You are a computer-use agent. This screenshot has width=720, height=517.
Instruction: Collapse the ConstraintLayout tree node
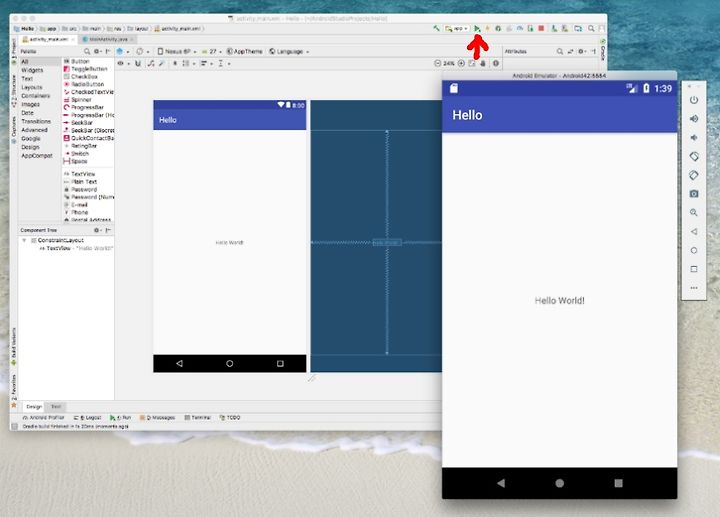[24, 240]
